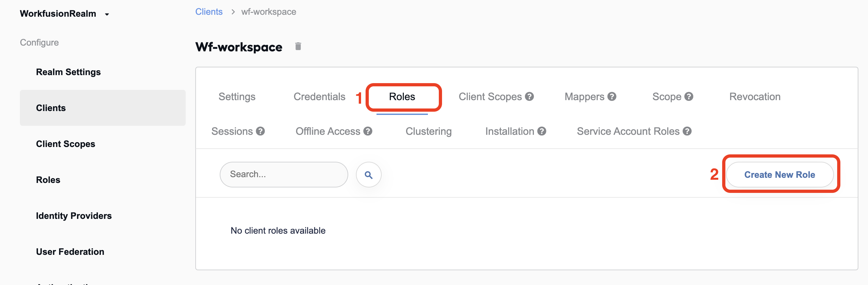The width and height of the screenshot is (868, 285).
Task: Go to the Scope tab
Action: coord(667,97)
